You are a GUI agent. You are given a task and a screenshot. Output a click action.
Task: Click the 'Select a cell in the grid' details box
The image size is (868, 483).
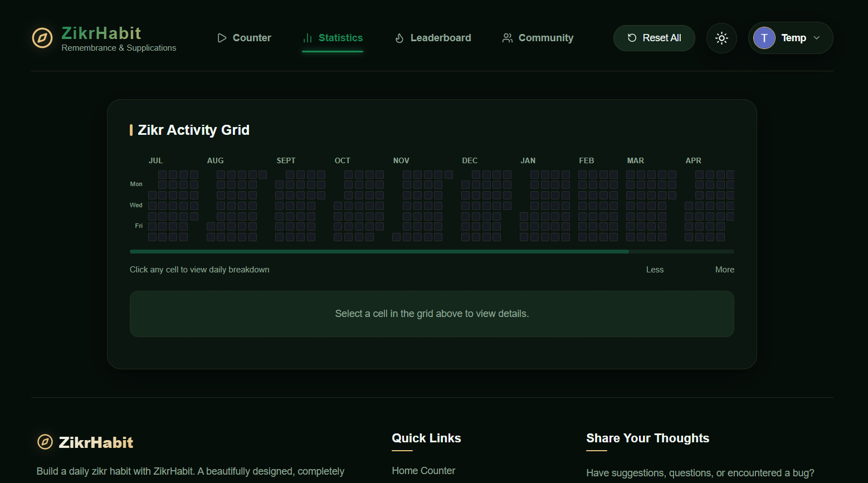[432, 314]
